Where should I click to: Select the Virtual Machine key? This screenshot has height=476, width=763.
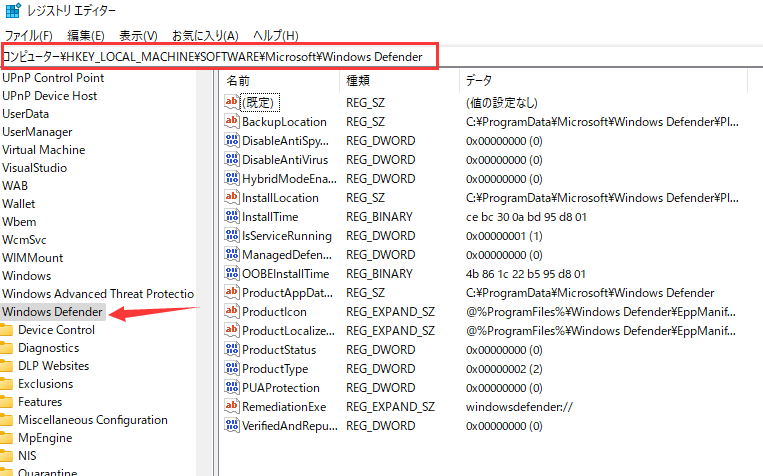coord(43,149)
